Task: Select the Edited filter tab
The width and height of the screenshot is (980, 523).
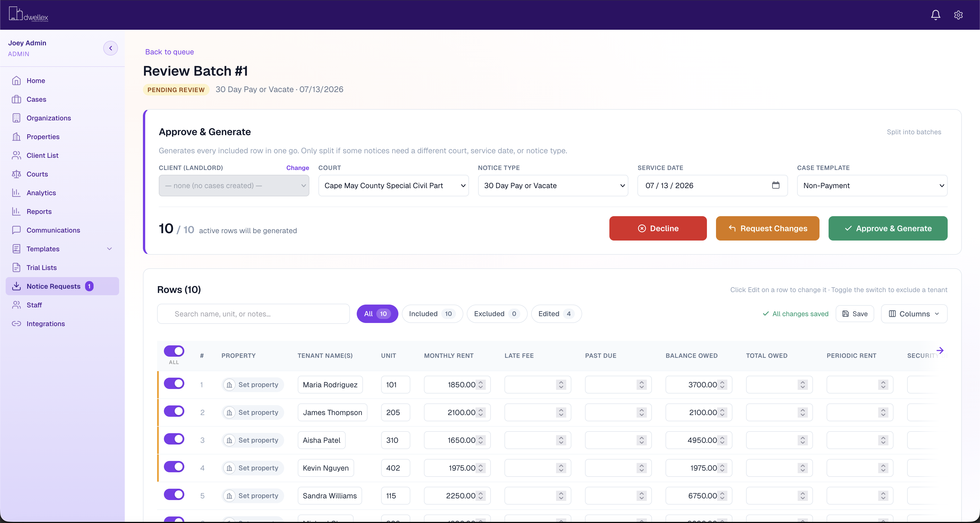Action: pyautogui.click(x=556, y=314)
